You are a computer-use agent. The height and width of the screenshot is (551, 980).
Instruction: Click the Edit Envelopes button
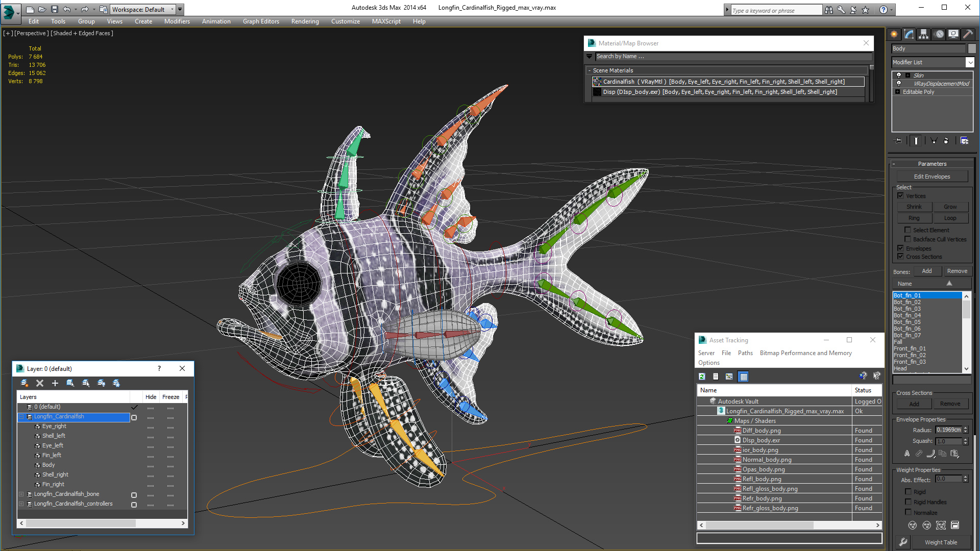point(932,177)
